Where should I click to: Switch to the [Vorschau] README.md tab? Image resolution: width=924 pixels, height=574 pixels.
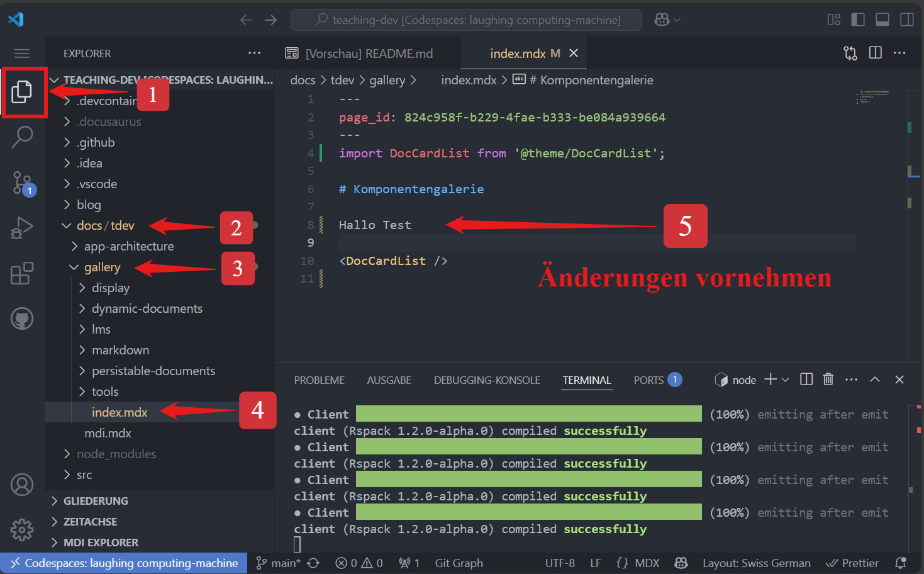[x=369, y=53]
